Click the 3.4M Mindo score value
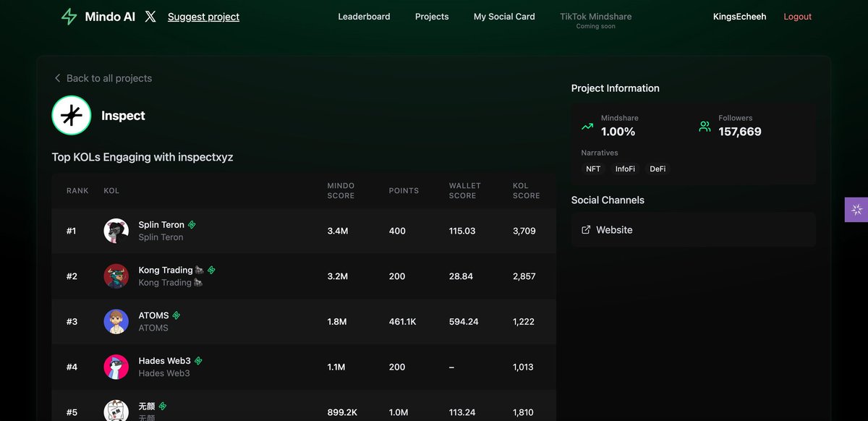The width and height of the screenshot is (868, 421). point(336,231)
